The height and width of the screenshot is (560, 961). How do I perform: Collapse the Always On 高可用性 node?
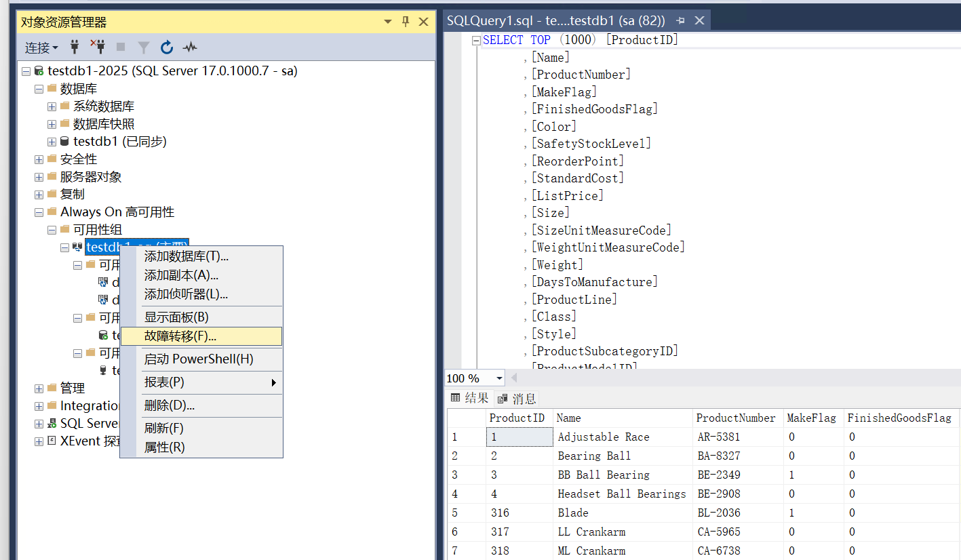[x=39, y=212]
